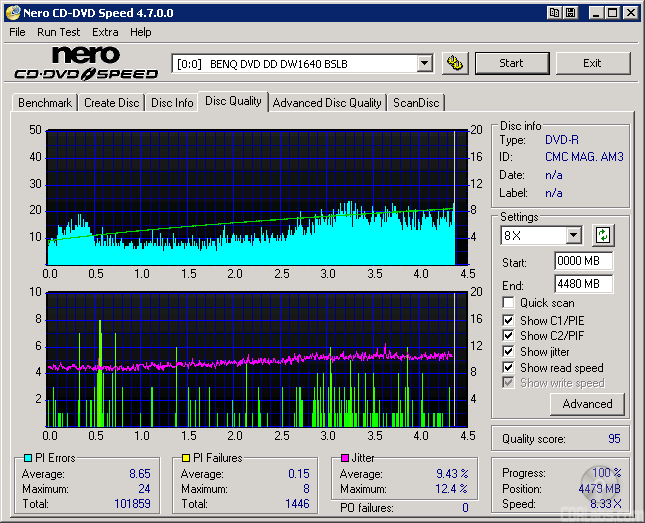Switch to the Advanced Disc Quality tab
This screenshot has height=523, width=645.
(327, 103)
